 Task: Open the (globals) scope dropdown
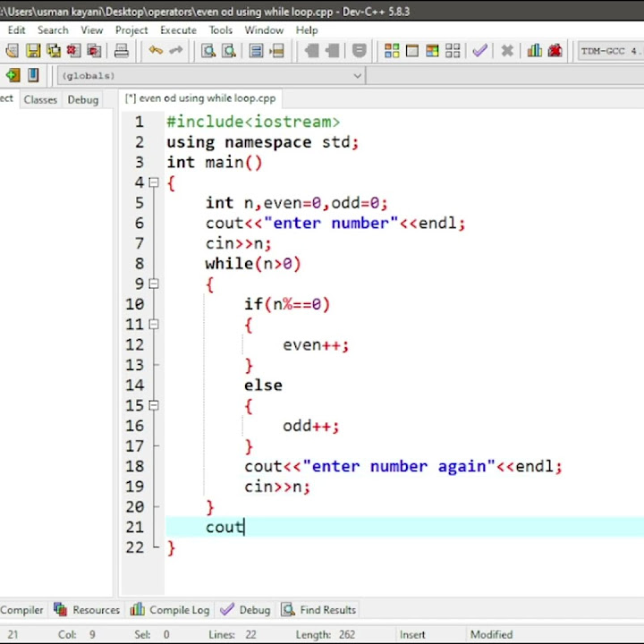coord(211,76)
